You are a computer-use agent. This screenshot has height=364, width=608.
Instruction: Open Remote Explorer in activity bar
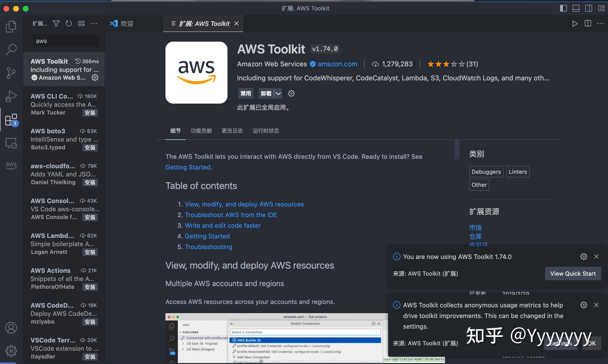(x=11, y=143)
